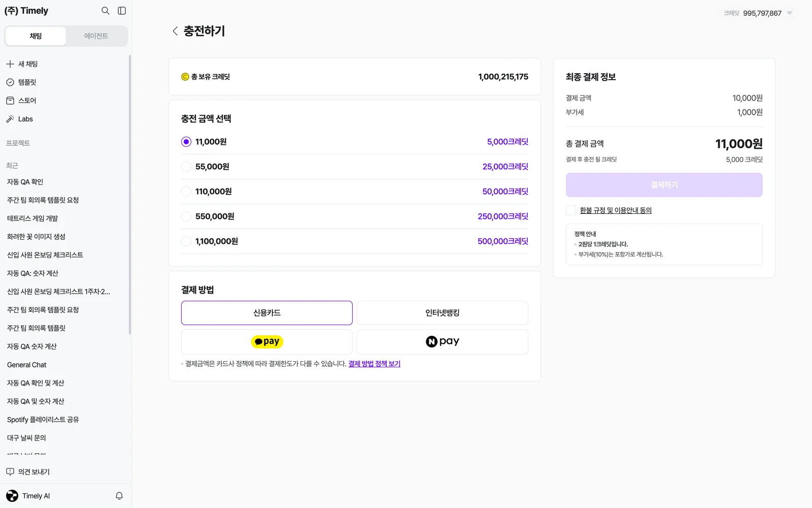
Task: Click the 프로젝트 section label
Action: tap(18, 143)
